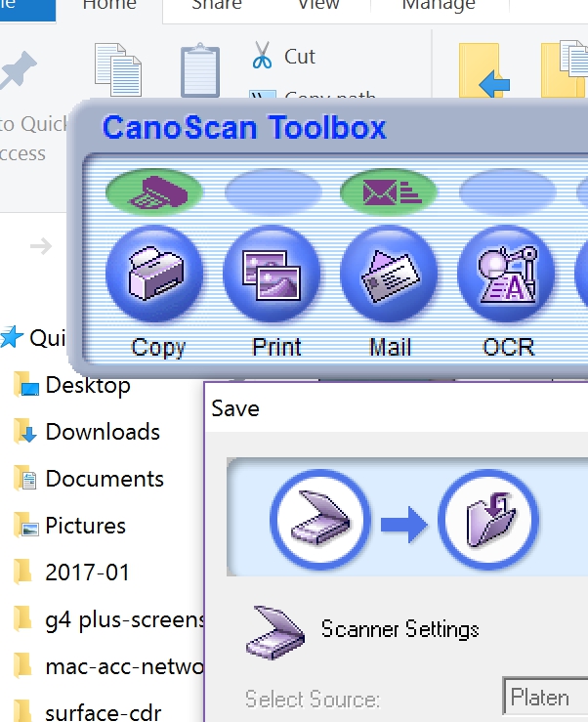Select Pictures in the navigation pane
Image resolution: width=588 pixels, height=722 pixels.
[x=70, y=526]
